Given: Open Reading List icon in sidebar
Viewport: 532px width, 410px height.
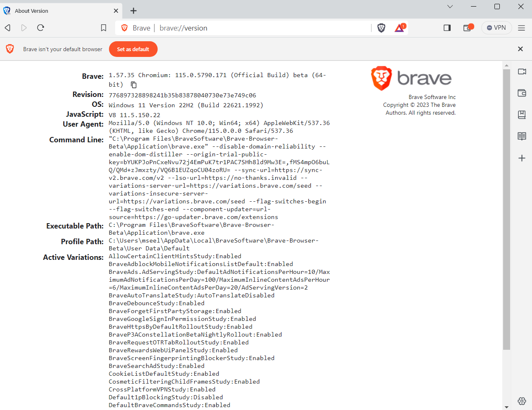Looking at the screenshot, I should [x=522, y=136].
